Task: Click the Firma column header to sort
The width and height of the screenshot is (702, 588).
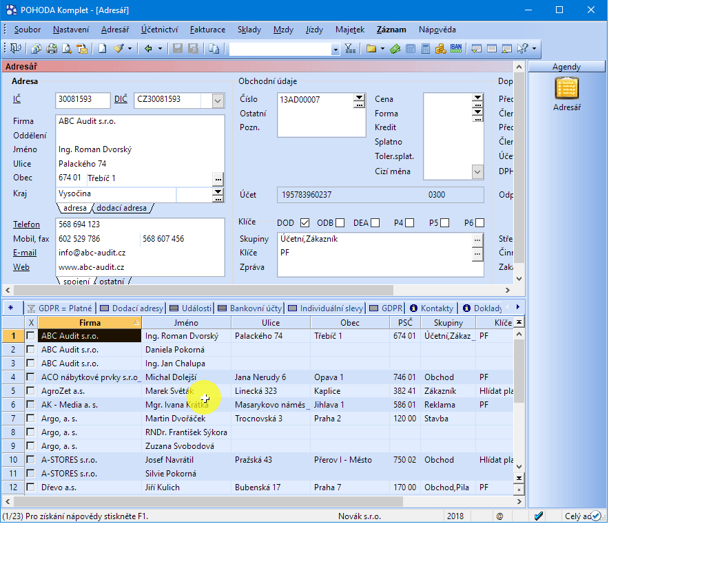Action: click(90, 323)
